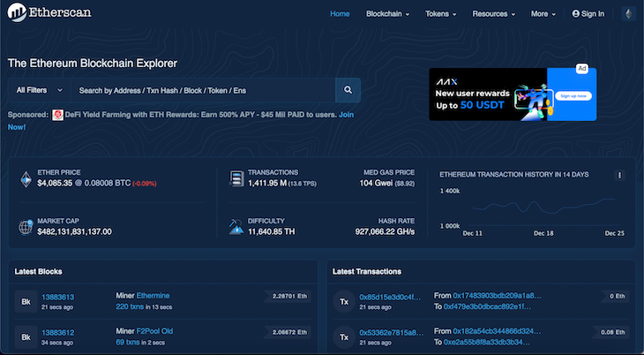This screenshot has height=355, width=644.
Task: Click the 1,411.95 M transactions value
Action: pyautogui.click(x=267, y=183)
